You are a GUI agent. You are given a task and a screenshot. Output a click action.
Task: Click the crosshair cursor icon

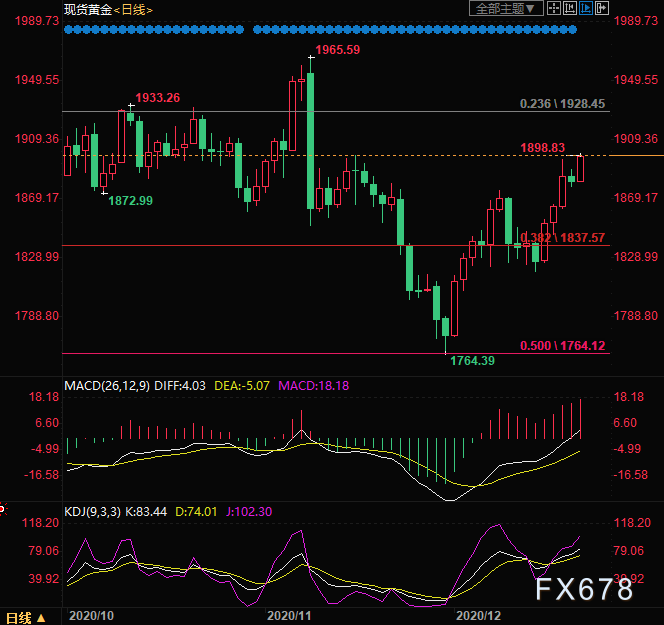click(555, 9)
